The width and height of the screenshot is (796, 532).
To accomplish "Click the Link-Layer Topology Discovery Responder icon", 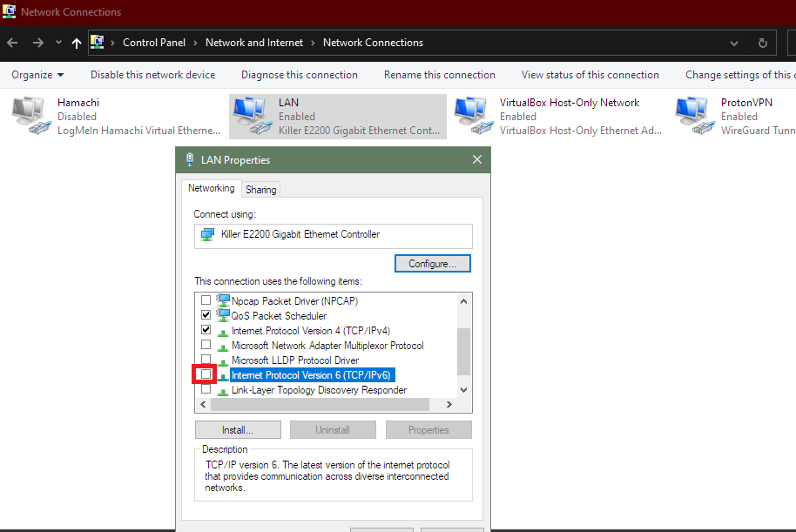I will coord(222,392).
